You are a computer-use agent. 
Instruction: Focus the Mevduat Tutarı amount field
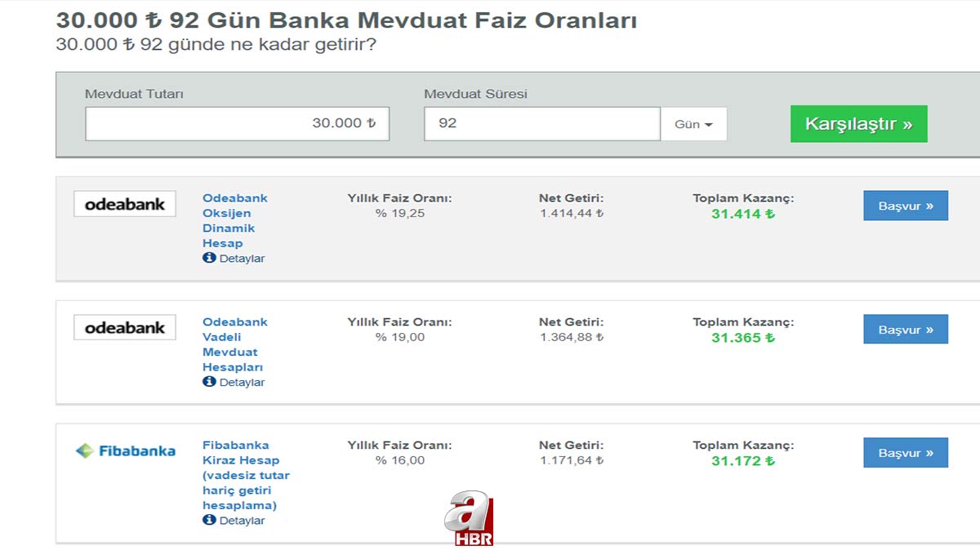coord(237,123)
